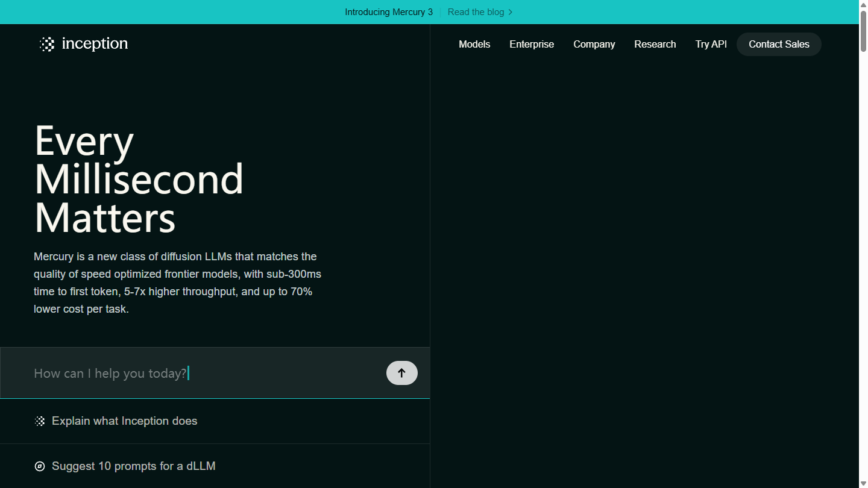Click the vertical scrollbar thumb
This screenshot has height=488, width=868.
tap(863, 31)
